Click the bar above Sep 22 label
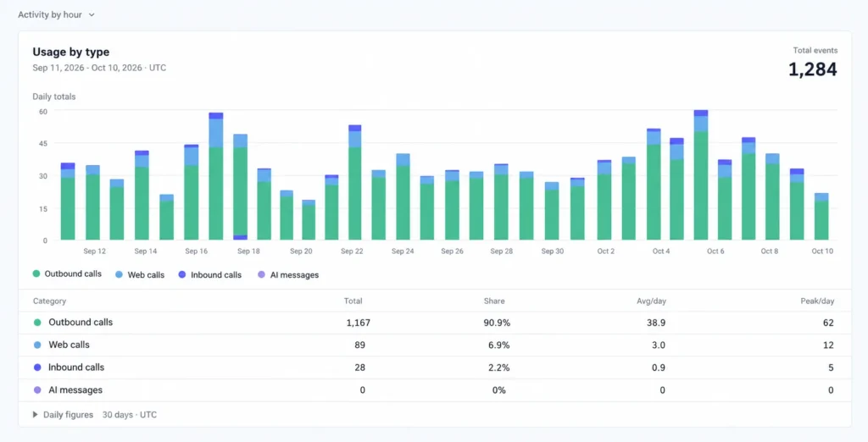Viewport: 868px width, 442px height. [x=355, y=183]
